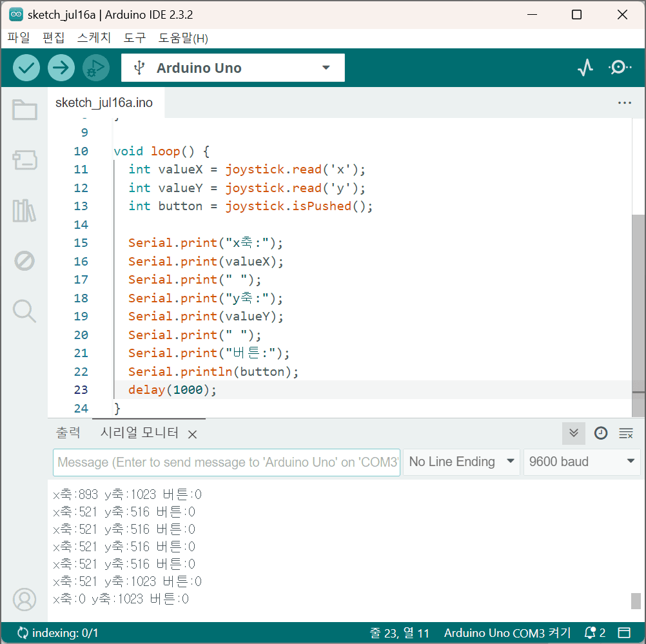This screenshot has height=644, width=646.
Task: Open the Serial Monitor magnifier icon
Action: 620,67
